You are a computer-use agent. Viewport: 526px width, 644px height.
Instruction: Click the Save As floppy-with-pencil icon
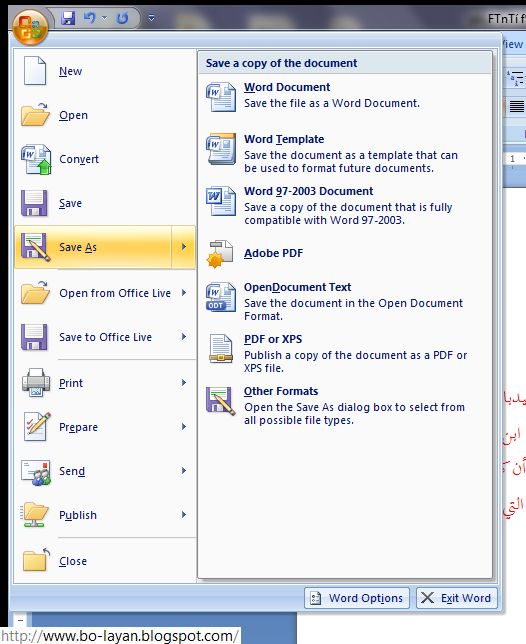coord(35,247)
